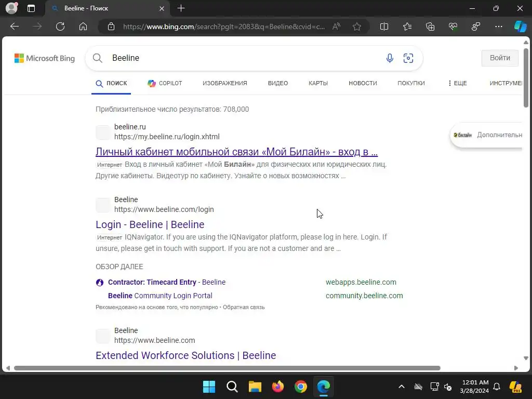This screenshot has width=532, height=399.
Task: Reload the page with the refresh icon
Action: point(60,26)
